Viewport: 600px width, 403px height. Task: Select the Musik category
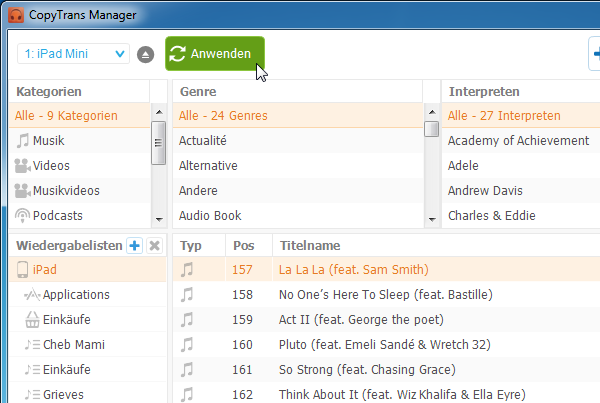[79, 140]
